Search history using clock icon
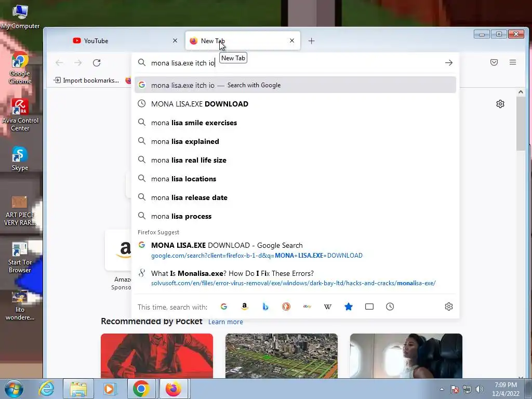 [x=390, y=307]
